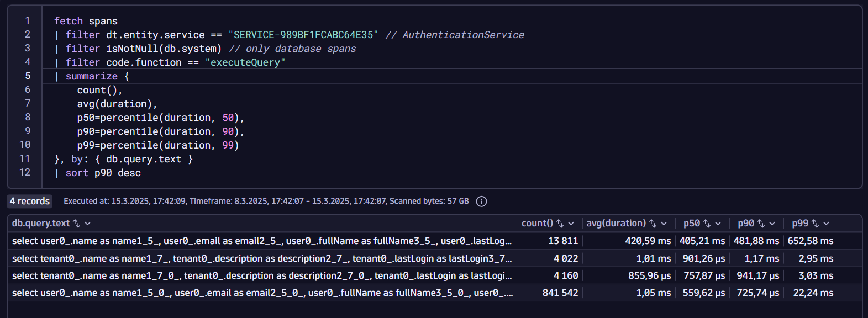Click the count value 4 160
Screen dimensions: 868x318
coord(566,275)
